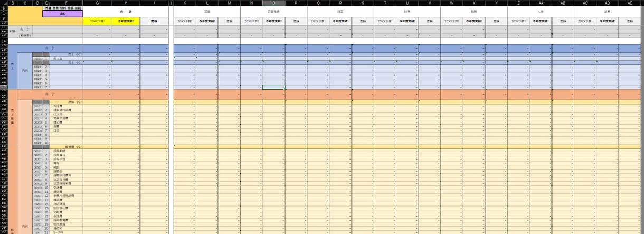Select column X header
Screen dimensions: 644x234
click(474, 3)
